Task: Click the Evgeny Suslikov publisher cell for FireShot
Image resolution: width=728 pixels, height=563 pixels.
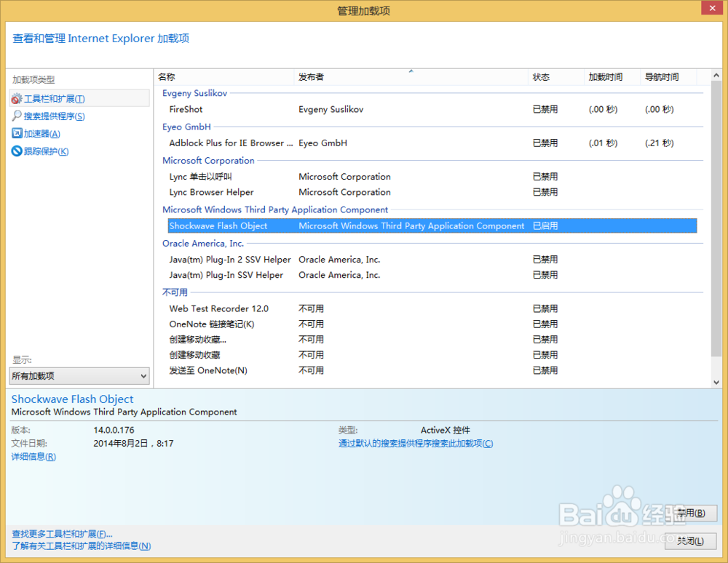Action: (x=331, y=109)
